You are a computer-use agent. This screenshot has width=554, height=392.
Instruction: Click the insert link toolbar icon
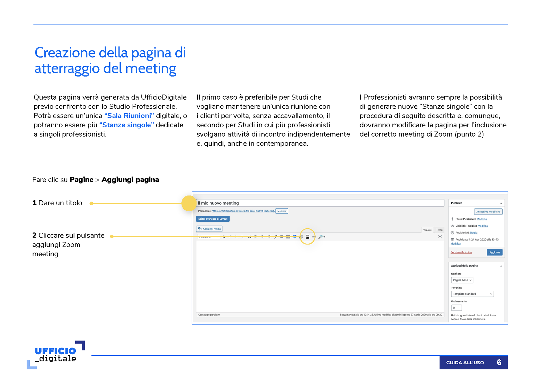[x=275, y=237]
